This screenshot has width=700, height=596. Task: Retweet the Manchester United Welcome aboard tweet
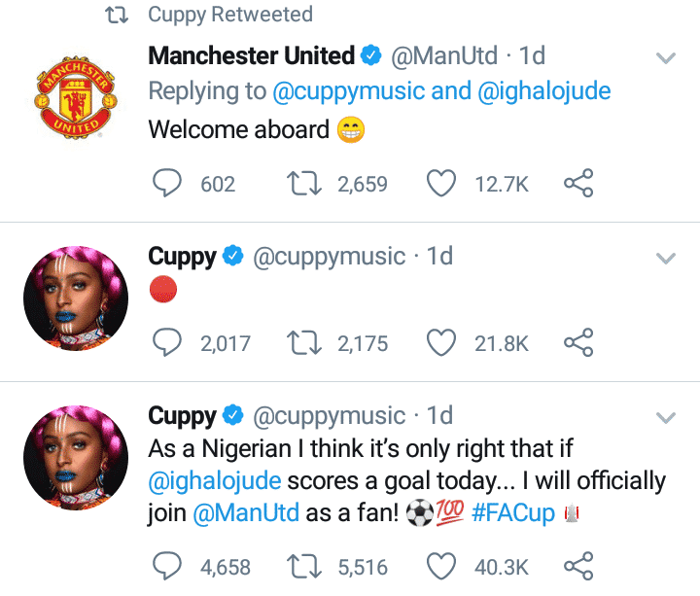click(305, 183)
